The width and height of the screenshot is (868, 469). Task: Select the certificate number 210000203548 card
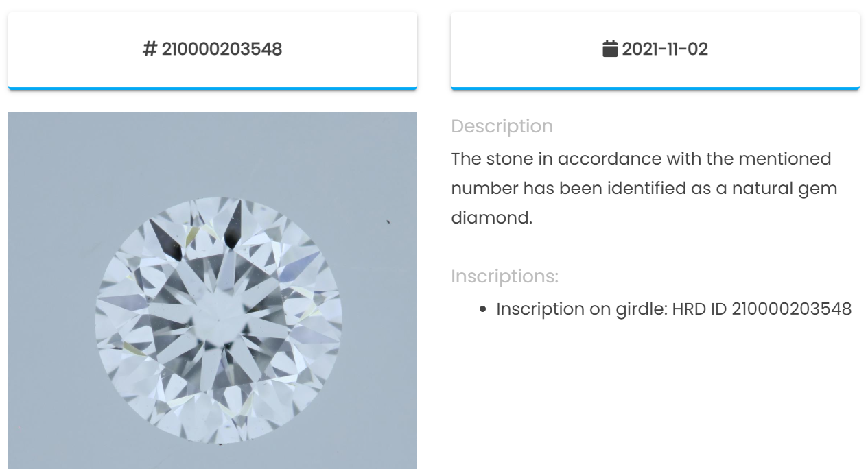[213, 50]
